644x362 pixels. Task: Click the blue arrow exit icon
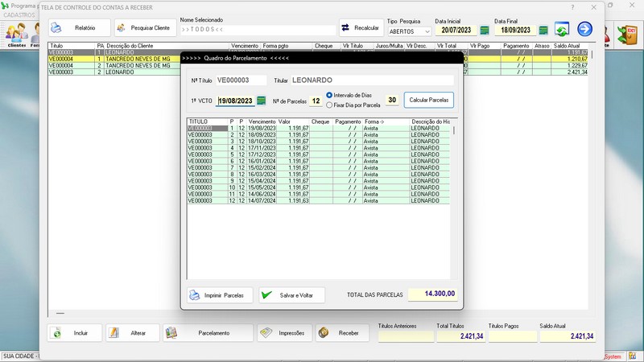coord(584,30)
